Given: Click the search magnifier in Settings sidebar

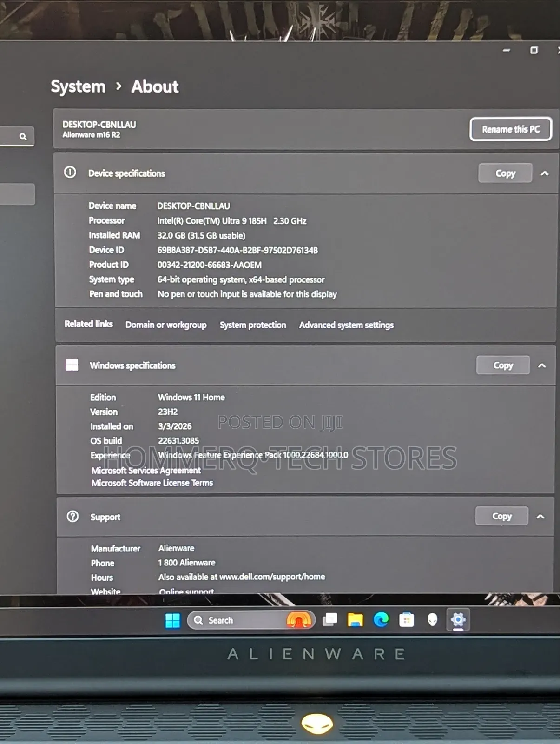Looking at the screenshot, I should coord(23,137).
